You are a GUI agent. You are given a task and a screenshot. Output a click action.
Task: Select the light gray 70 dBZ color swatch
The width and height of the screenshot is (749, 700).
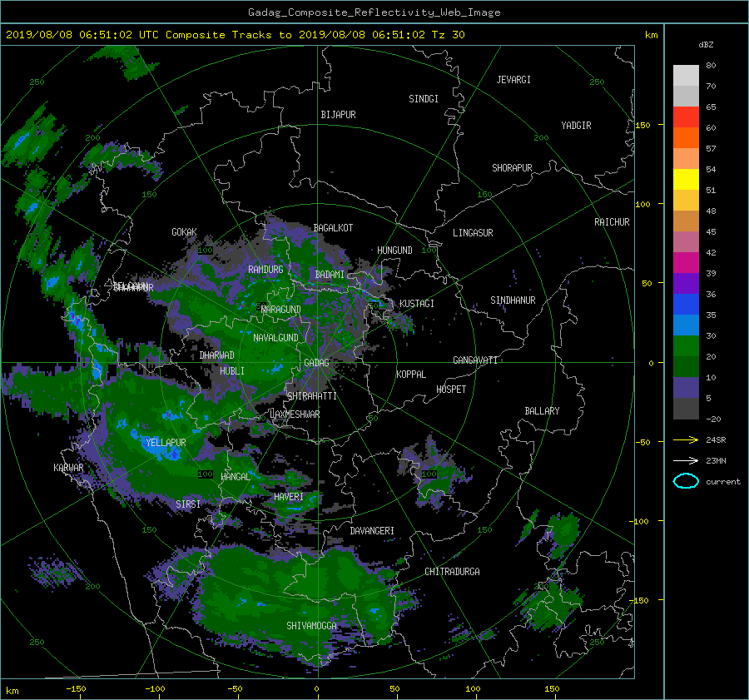(x=686, y=76)
